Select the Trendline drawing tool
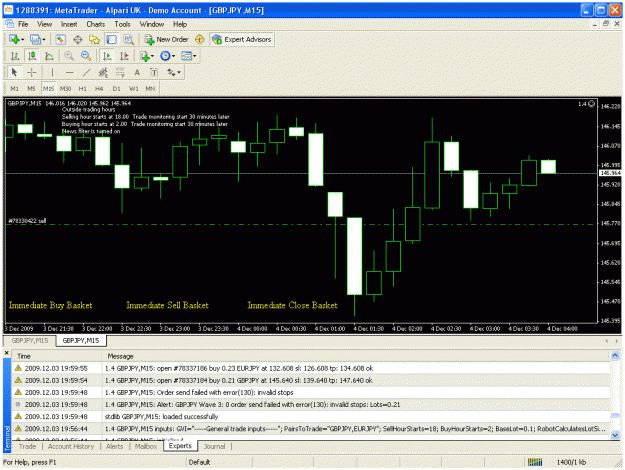 click(x=86, y=73)
